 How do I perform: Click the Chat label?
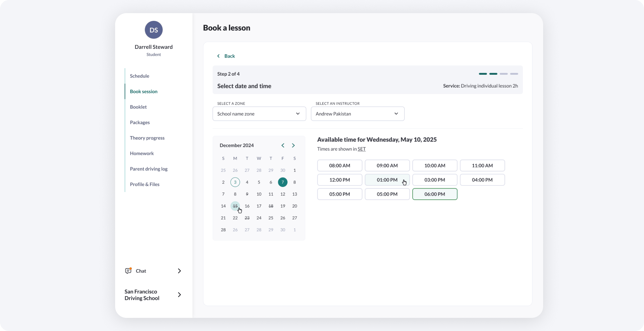coord(141,271)
